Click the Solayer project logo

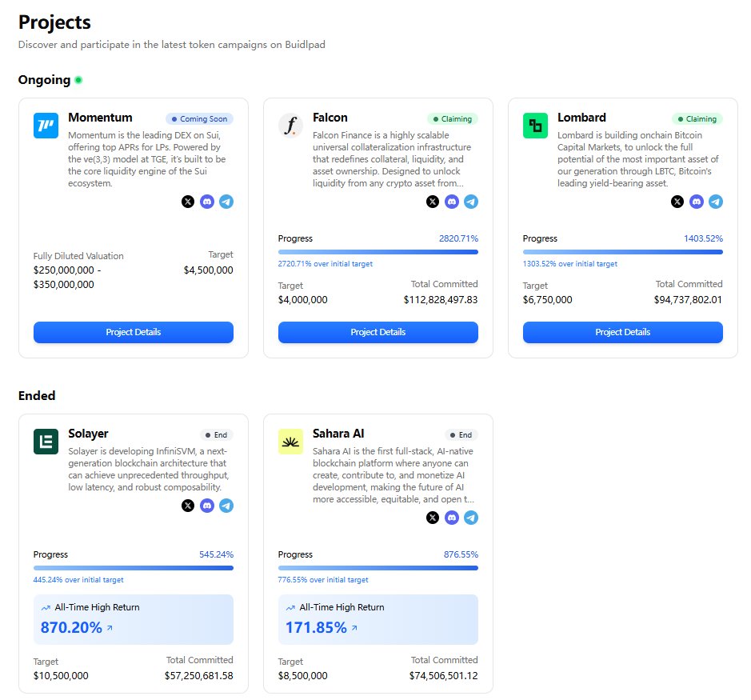click(46, 442)
